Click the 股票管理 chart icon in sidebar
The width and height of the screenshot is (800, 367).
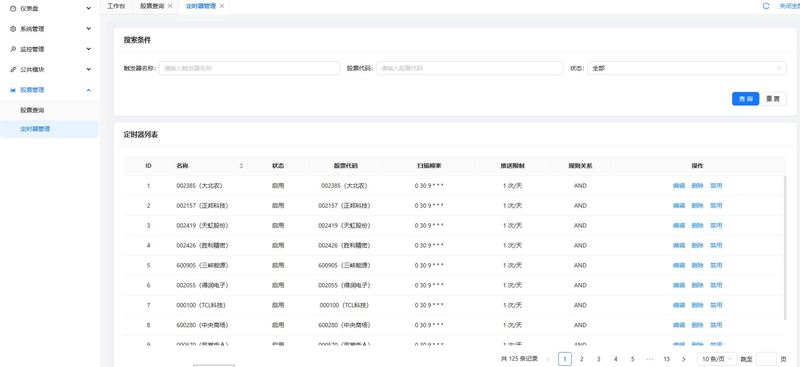(x=13, y=90)
